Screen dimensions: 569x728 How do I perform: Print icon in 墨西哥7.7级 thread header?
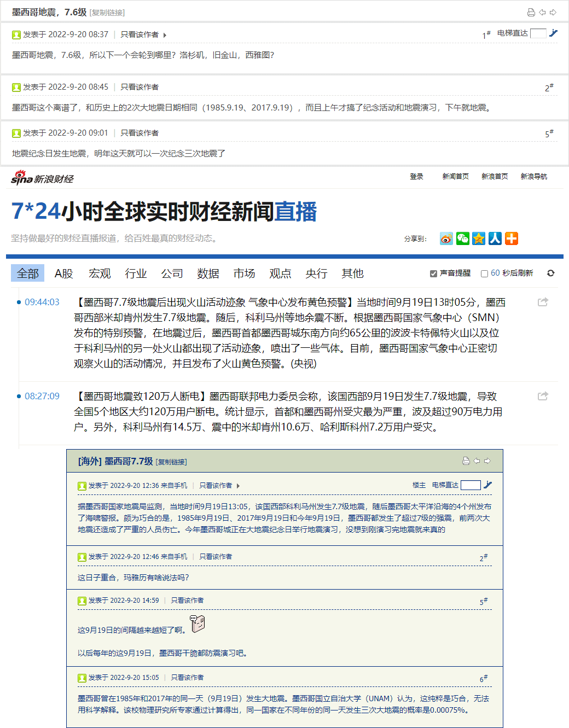pyautogui.click(x=466, y=461)
